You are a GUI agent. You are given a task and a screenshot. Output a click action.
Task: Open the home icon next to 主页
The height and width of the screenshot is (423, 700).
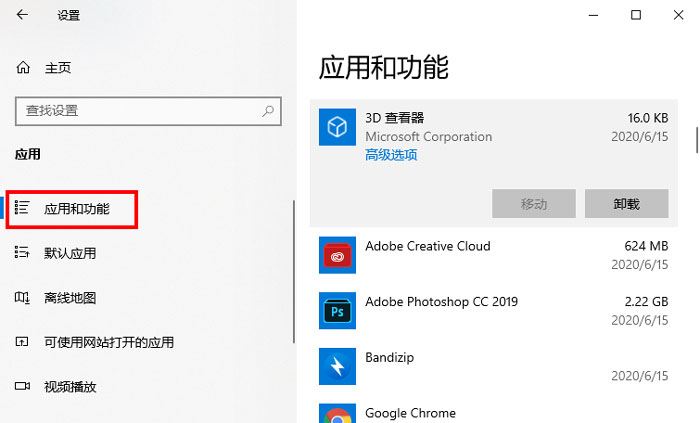(23, 67)
